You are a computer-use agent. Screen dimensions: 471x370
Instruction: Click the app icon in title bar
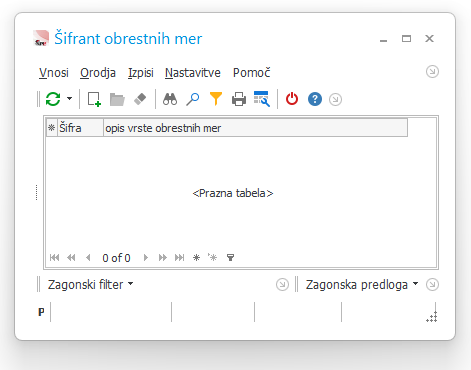(41, 38)
